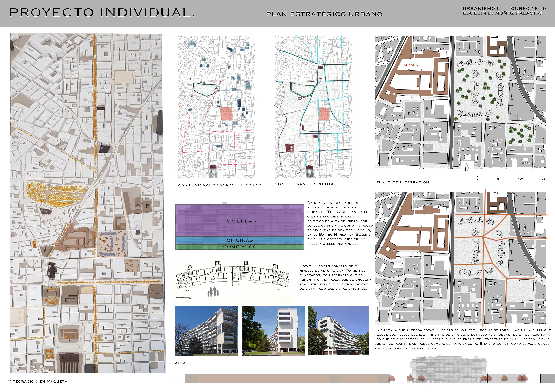Click author name 'EDGELIN D. MUÑOZ PALACIOS'
The width and height of the screenshot is (555, 392).
(503, 13)
